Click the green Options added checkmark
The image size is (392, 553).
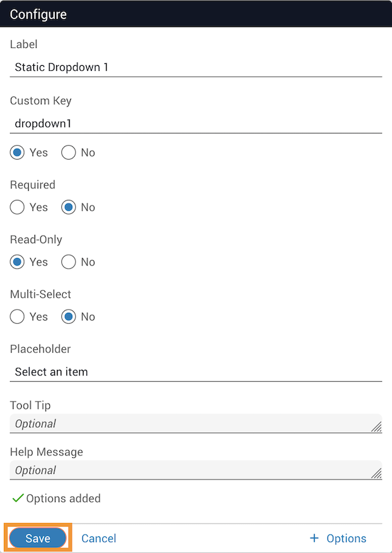(18, 498)
